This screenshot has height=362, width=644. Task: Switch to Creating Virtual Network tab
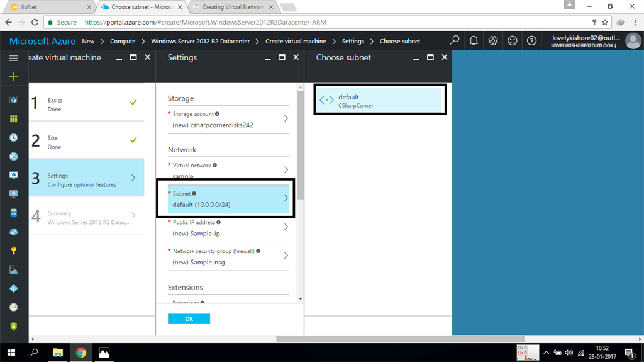coord(233,7)
